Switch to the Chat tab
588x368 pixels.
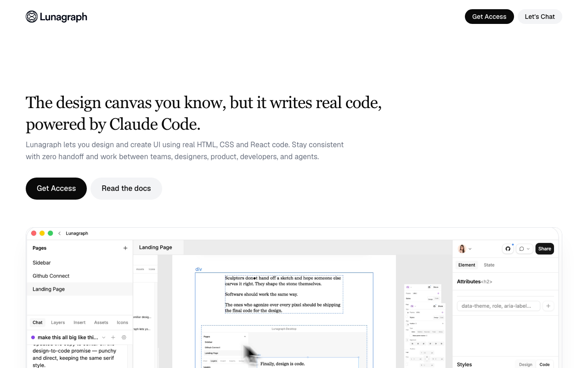point(38,322)
